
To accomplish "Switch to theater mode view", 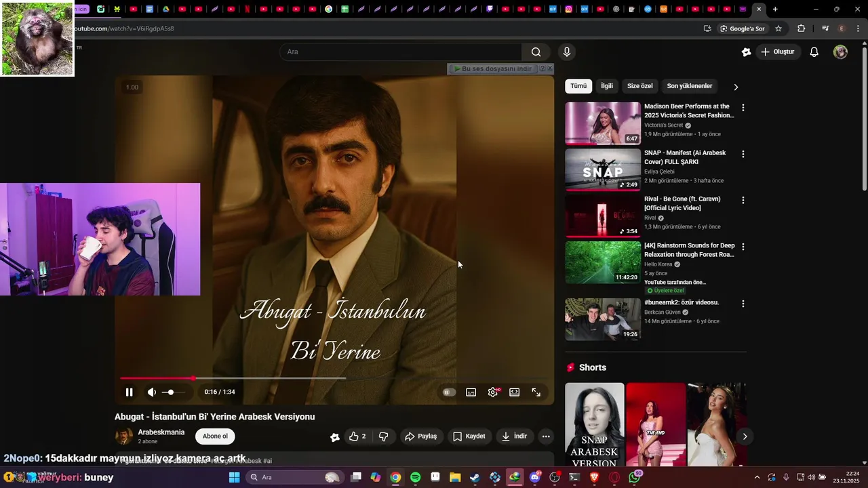I will click(515, 392).
